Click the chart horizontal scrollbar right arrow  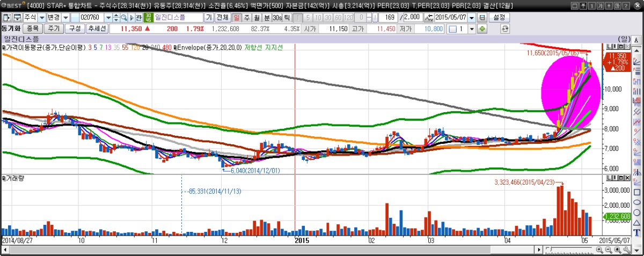click(539, 250)
